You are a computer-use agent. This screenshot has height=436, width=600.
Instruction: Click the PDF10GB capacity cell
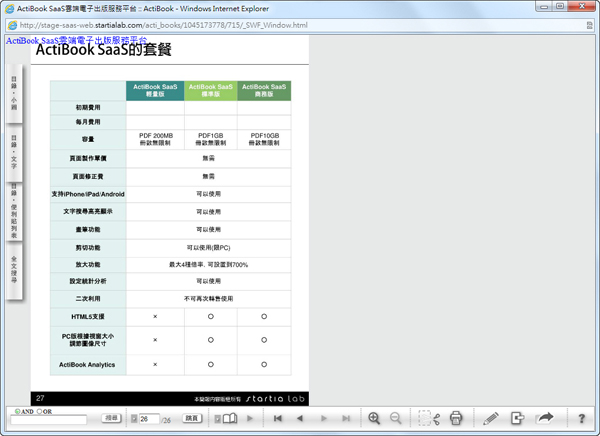264,139
